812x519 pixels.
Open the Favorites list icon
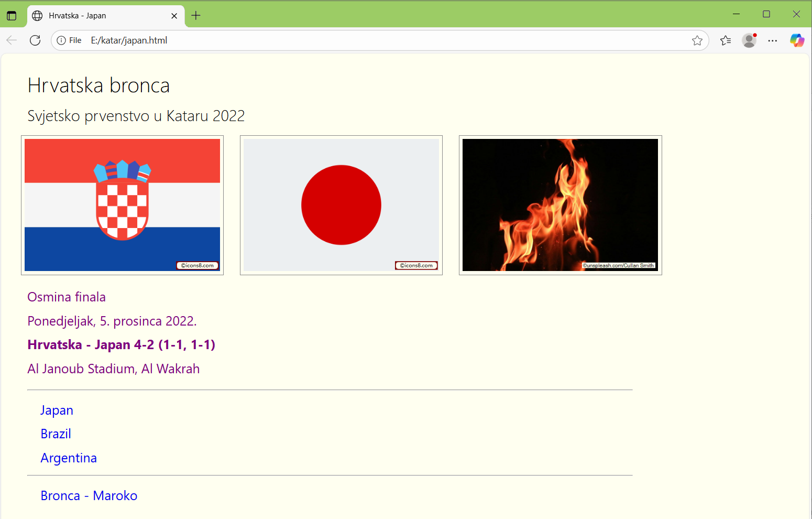point(726,40)
